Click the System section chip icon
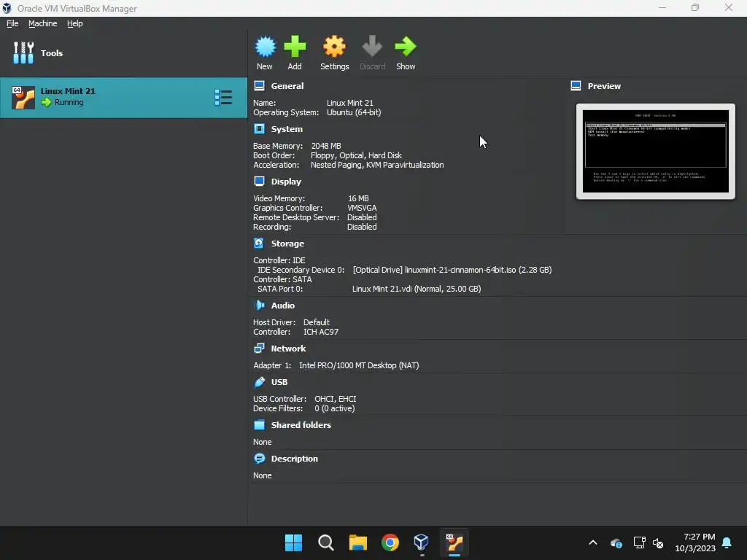747x560 pixels. point(259,129)
